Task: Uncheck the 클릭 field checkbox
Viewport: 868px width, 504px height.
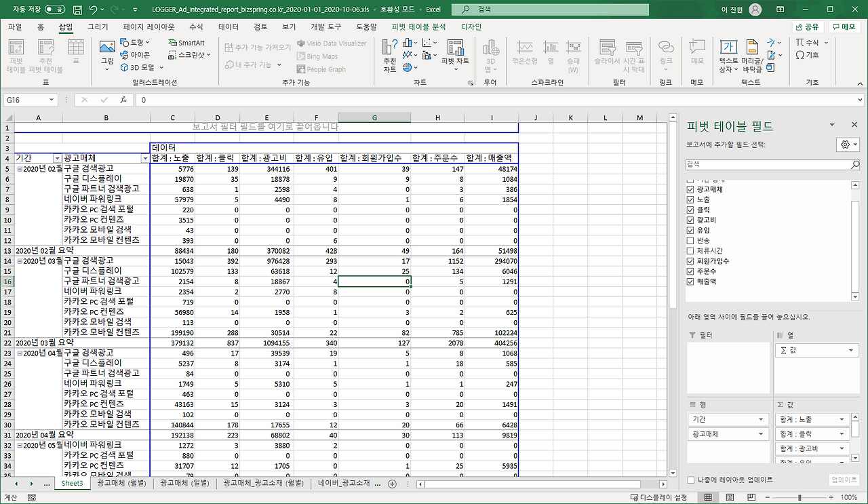Action: [x=690, y=210]
